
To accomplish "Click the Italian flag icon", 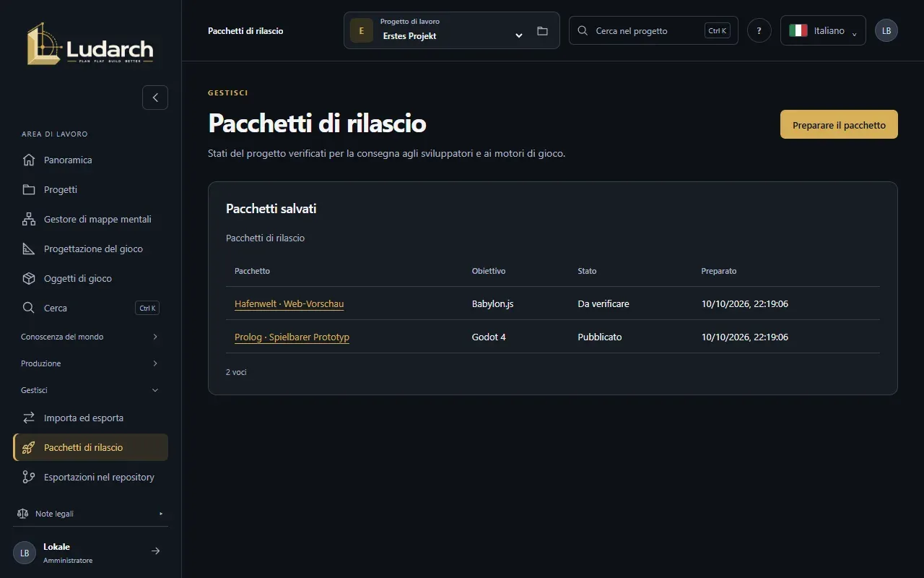I will tap(798, 30).
